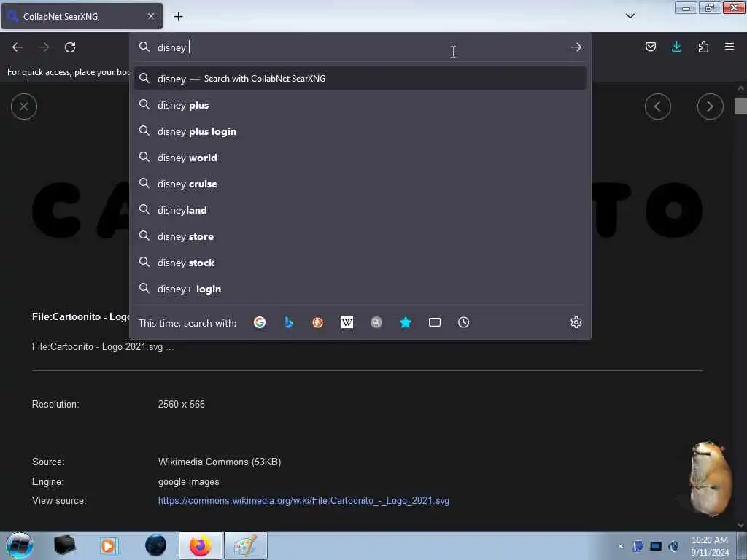Show hidden system tray icons
Screen dimensions: 747x560
tap(620, 546)
